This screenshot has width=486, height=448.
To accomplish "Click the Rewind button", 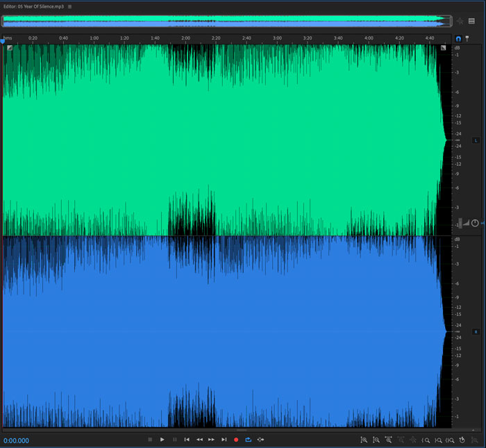I will coord(199,440).
